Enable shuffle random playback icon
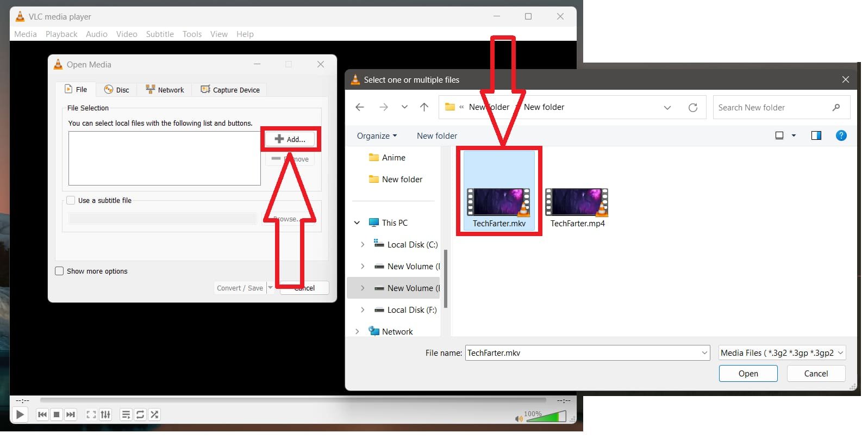This screenshot has height=445, width=868. point(154,415)
